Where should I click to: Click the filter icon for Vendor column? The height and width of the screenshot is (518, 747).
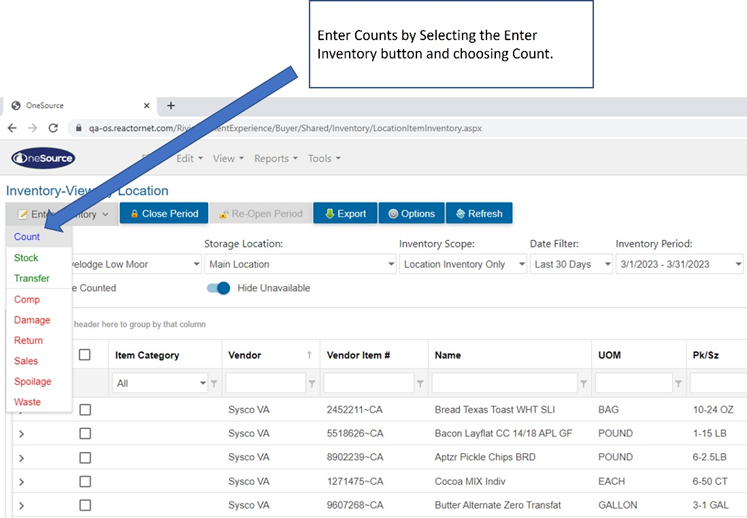(312, 383)
